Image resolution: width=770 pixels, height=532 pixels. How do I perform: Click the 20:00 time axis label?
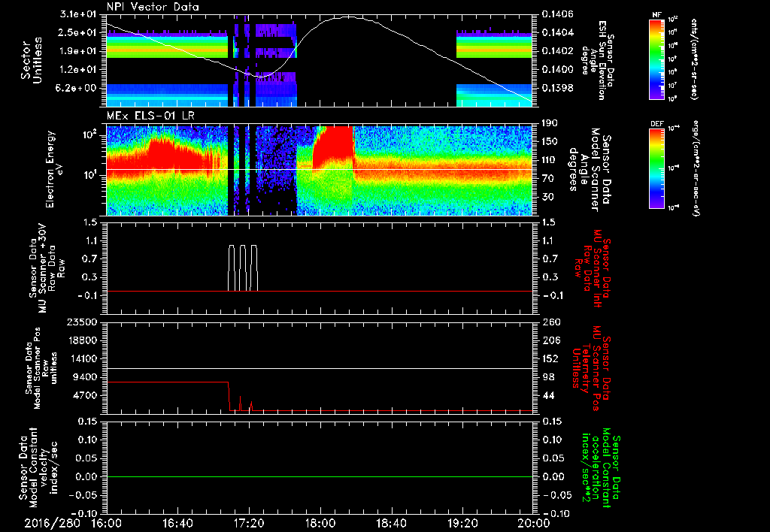[534, 523]
